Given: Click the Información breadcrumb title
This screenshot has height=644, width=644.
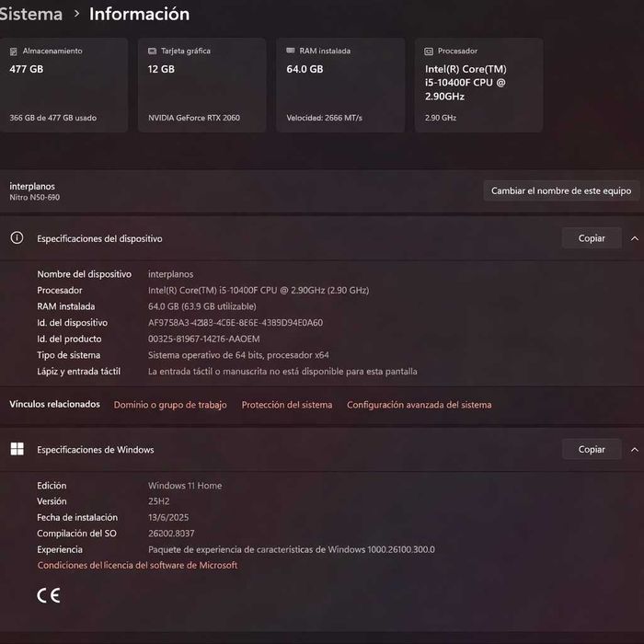Looking at the screenshot, I should click(x=139, y=14).
